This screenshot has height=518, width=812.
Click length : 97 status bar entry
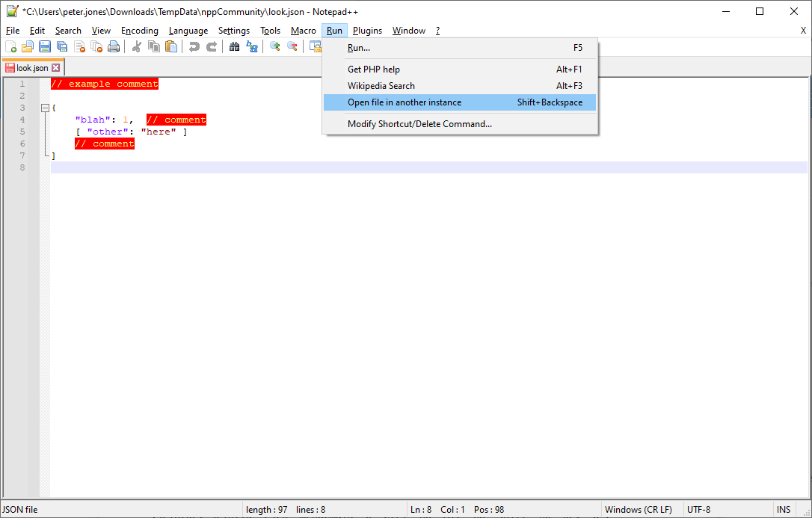click(x=267, y=510)
